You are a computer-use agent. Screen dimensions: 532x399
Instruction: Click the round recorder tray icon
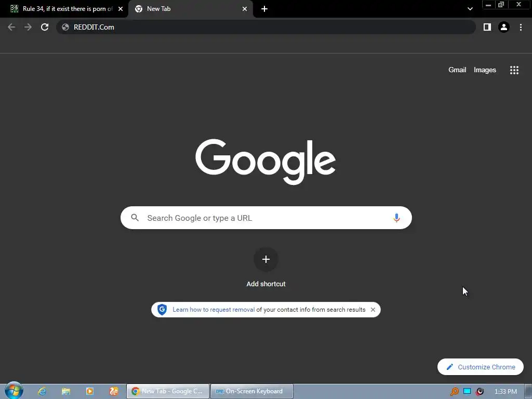click(480, 392)
